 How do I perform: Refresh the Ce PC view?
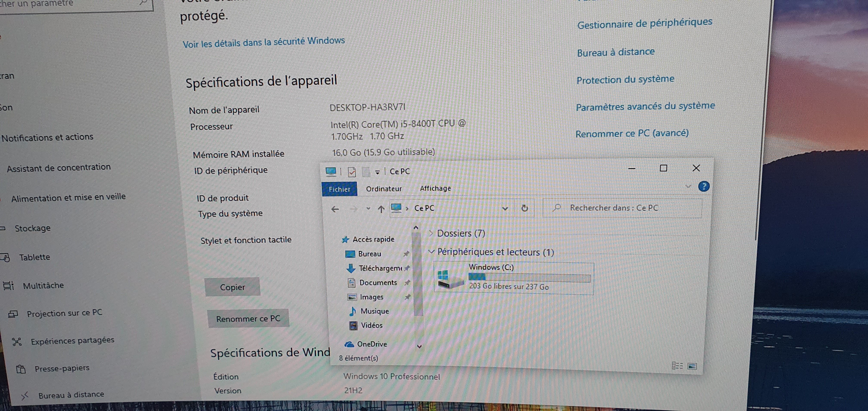tap(524, 208)
